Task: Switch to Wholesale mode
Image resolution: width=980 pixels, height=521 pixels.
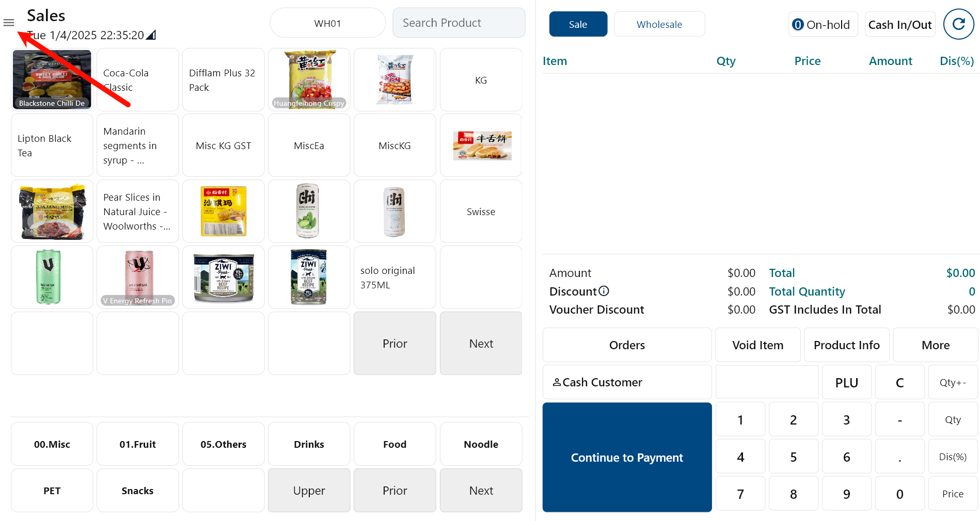Action: coord(659,24)
